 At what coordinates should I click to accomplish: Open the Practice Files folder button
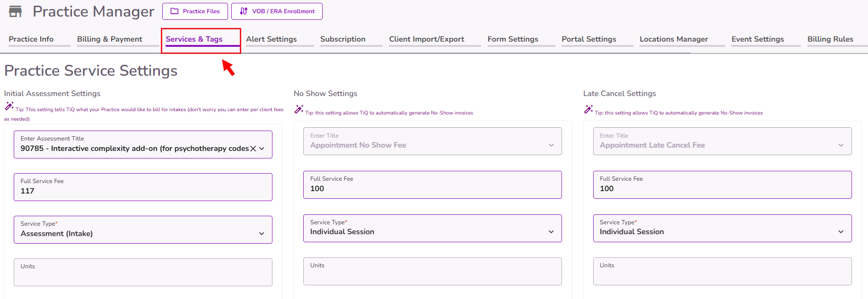click(195, 11)
